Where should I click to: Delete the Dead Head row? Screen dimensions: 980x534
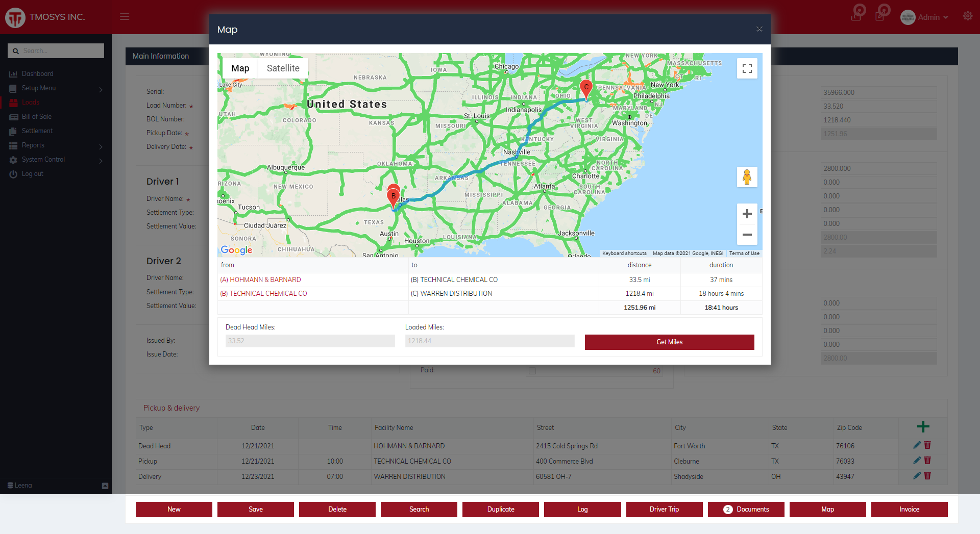click(x=928, y=445)
